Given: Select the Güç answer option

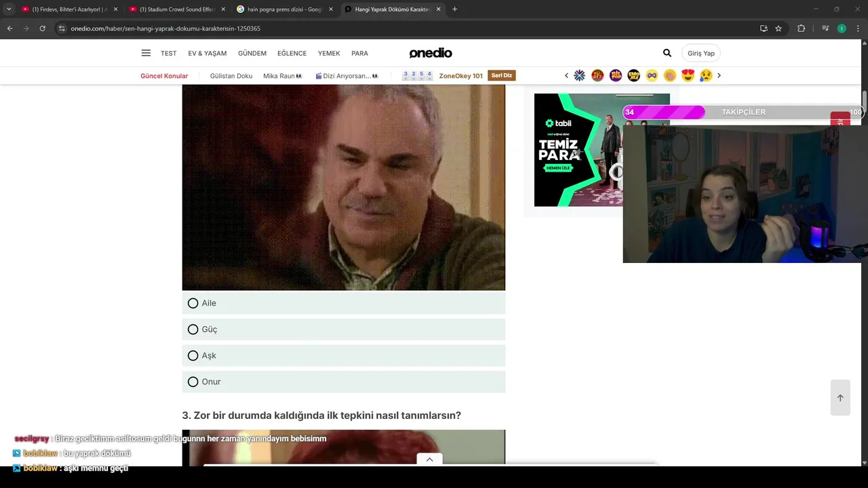Looking at the screenshot, I should pyautogui.click(x=344, y=329).
